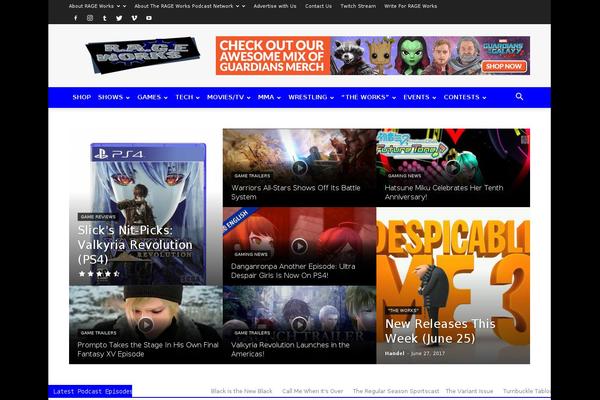Open New Releases This Week article

(x=440, y=331)
